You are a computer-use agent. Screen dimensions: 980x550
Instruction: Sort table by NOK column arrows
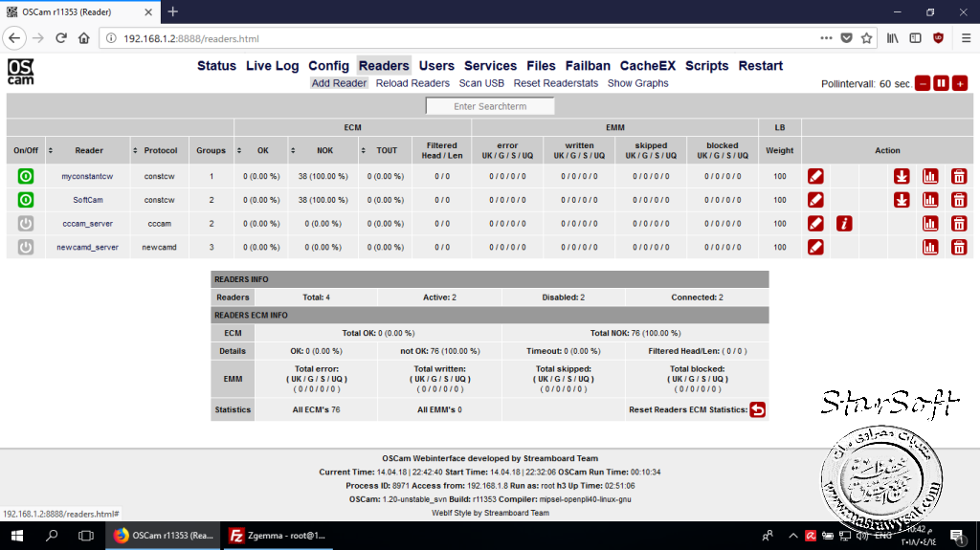pyautogui.click(x=293, y=150)
